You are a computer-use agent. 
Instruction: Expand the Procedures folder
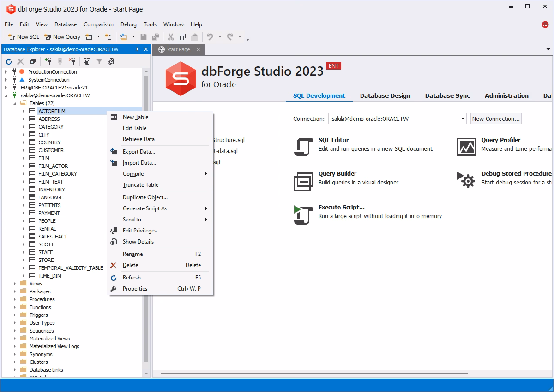[15, 299]
